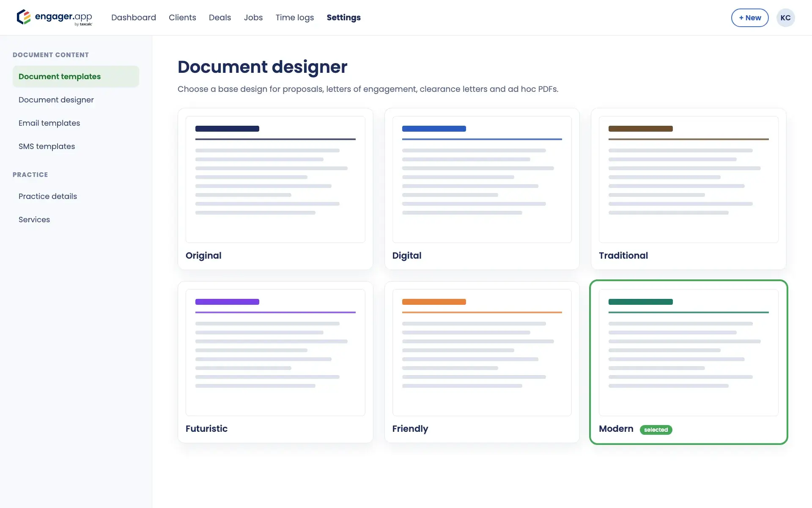Click the Document designer page heading

262,67
